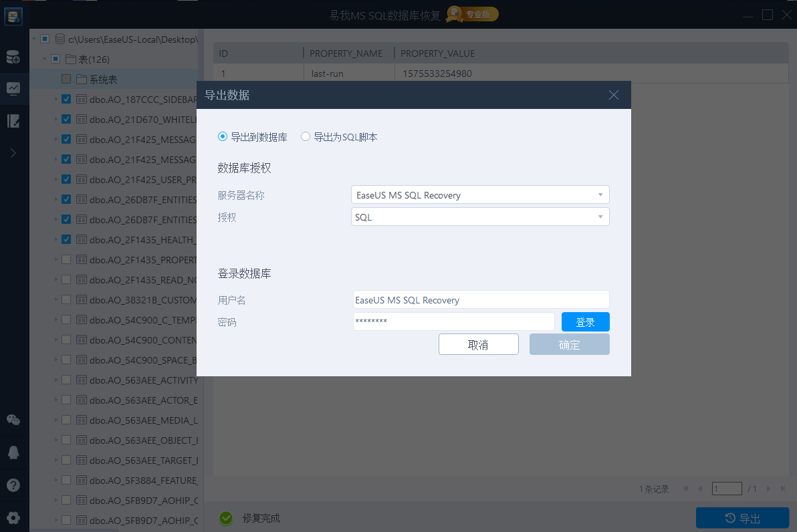Viewport: 797px width, 532px height.
Task: Open the monitor chart sidebar icon
Action: point(13,88)
